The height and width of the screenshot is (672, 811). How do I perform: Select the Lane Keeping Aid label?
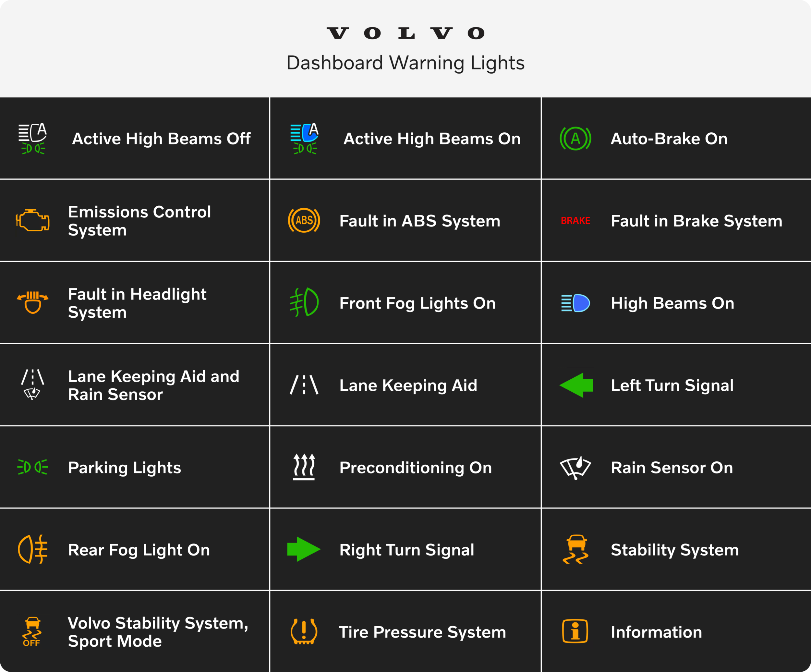tap(408, 385)
